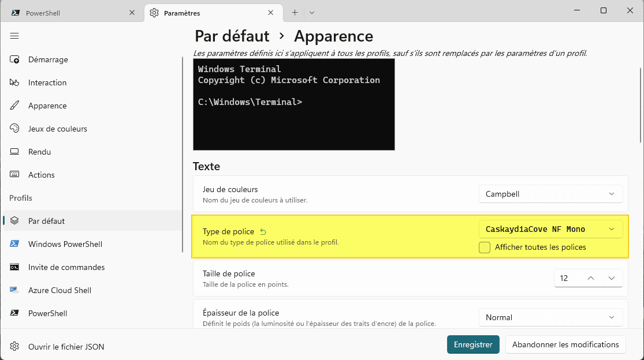Screen dimensions: 644x360
Task: Click the Enregistrer button
Action: (x=473, y=344)
